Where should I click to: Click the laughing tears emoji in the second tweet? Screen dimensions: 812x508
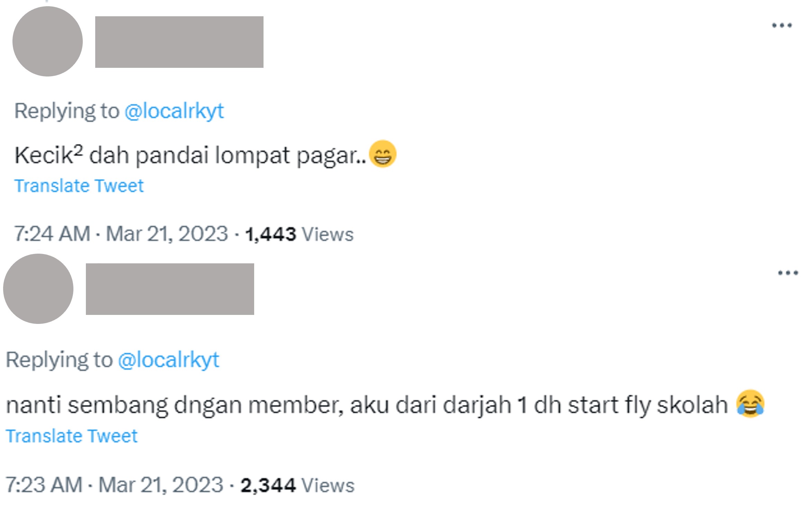(750, 403)
